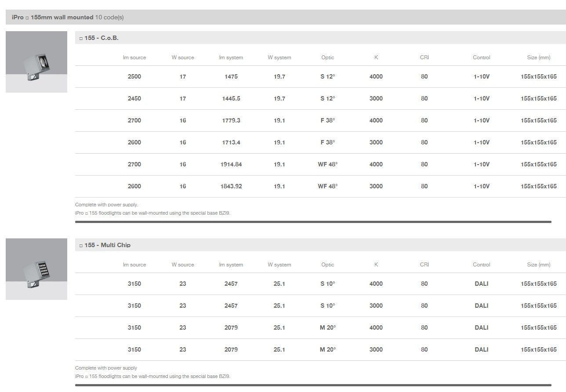Image resolution: width=566 pixels, height=392 pixels.
Task: Click the 19.1 W system value in the 1713.4 row
Action: (x=279, y=142)
